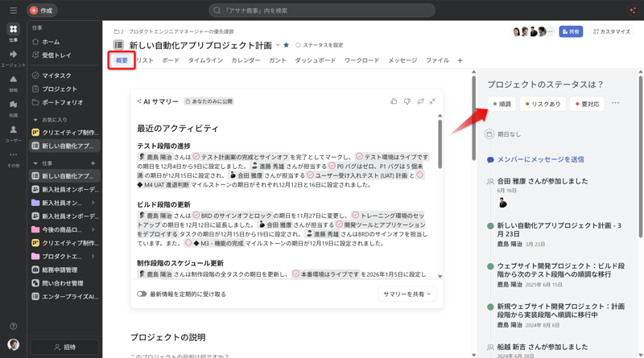644x358 pixels.
Task: Open the AI sparkle icon at top right
Action: (x=633, y=10)
